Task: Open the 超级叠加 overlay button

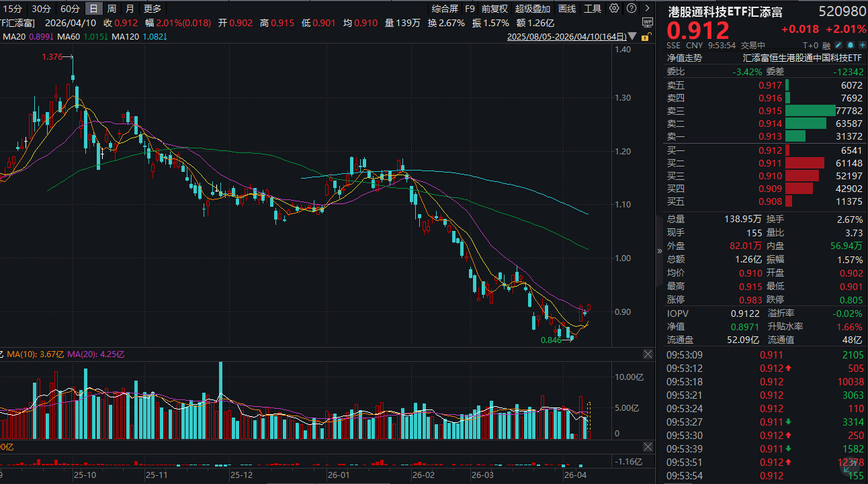Action: coord(533,9)
